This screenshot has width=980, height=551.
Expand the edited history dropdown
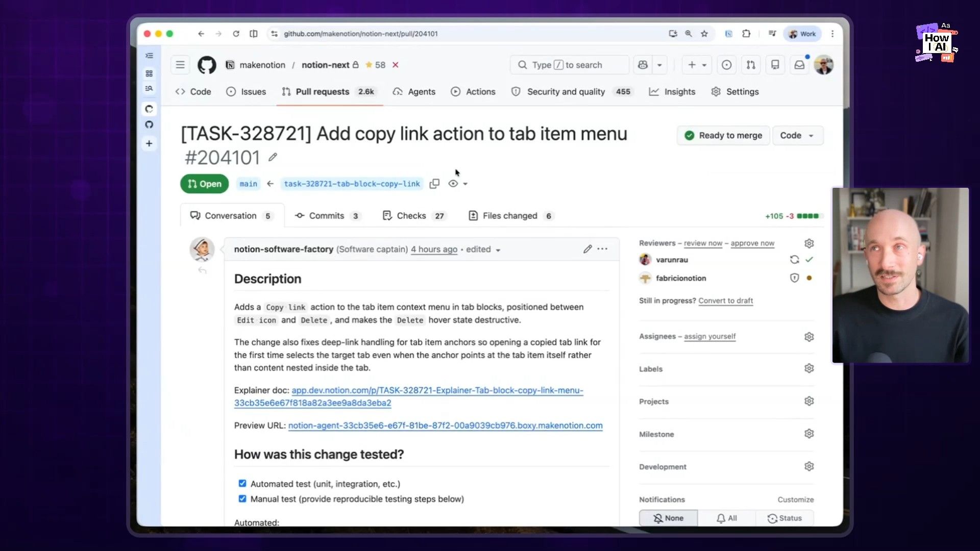[483, 249]
